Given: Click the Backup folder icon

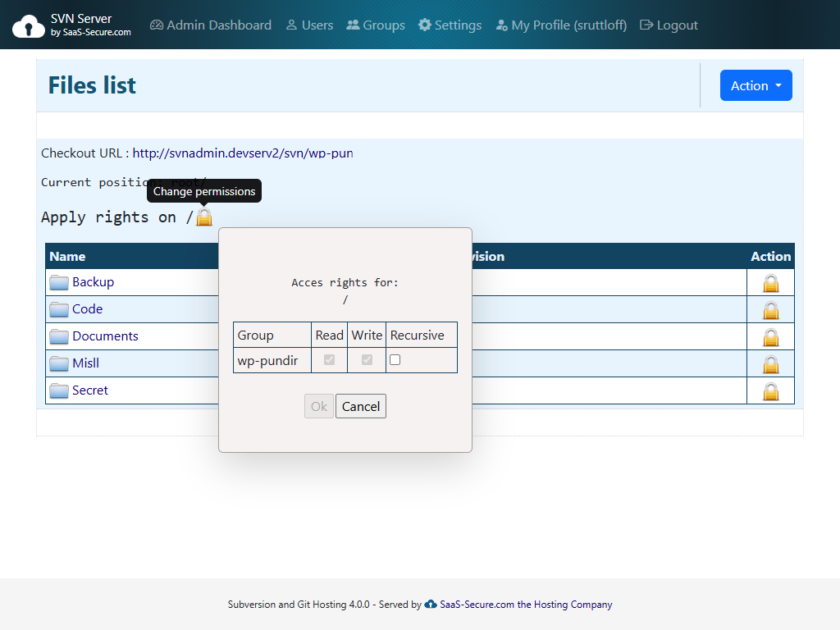Looking at the screenshot, I should click(58, 281).
